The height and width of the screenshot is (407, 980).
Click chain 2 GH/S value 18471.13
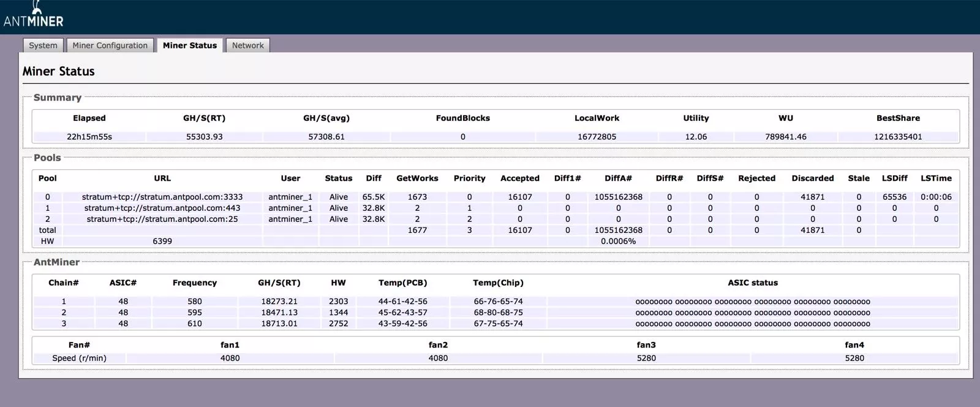click(x=279, y=313)
